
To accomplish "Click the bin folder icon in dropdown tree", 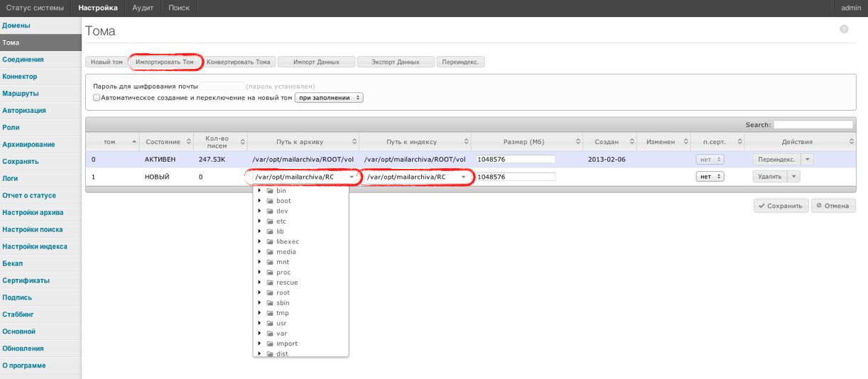I will click(270, 191).
